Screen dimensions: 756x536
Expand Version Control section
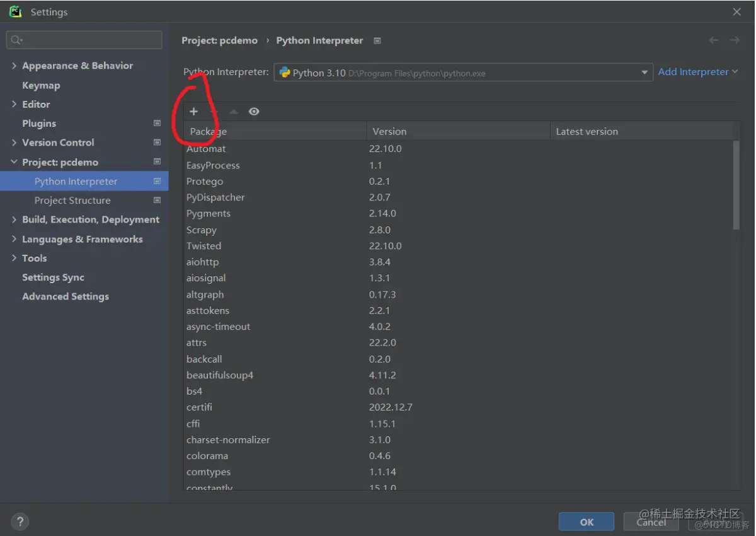(x=14, y=143)
